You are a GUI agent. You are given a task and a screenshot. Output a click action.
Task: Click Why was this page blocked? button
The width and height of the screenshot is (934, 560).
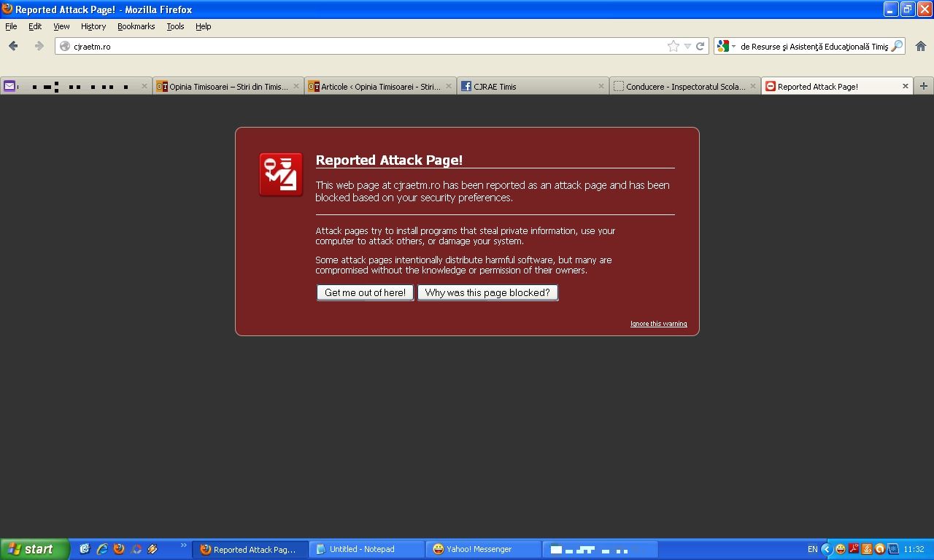click(x=487, y=292)
